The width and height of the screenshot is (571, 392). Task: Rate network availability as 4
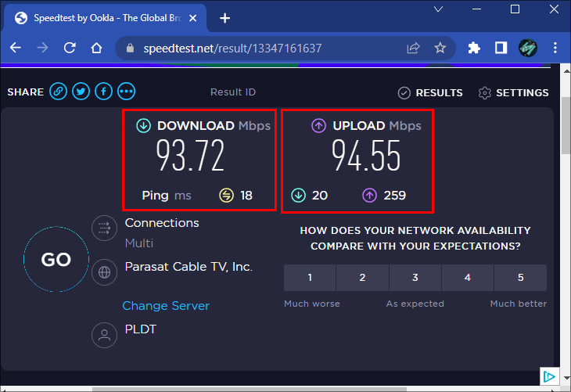click(468, 278)
